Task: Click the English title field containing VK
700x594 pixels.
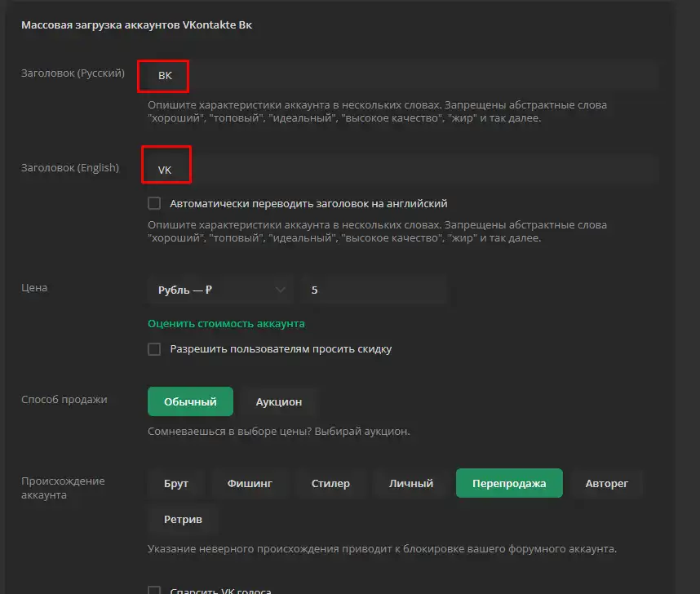Action: (x=403, y=170)
